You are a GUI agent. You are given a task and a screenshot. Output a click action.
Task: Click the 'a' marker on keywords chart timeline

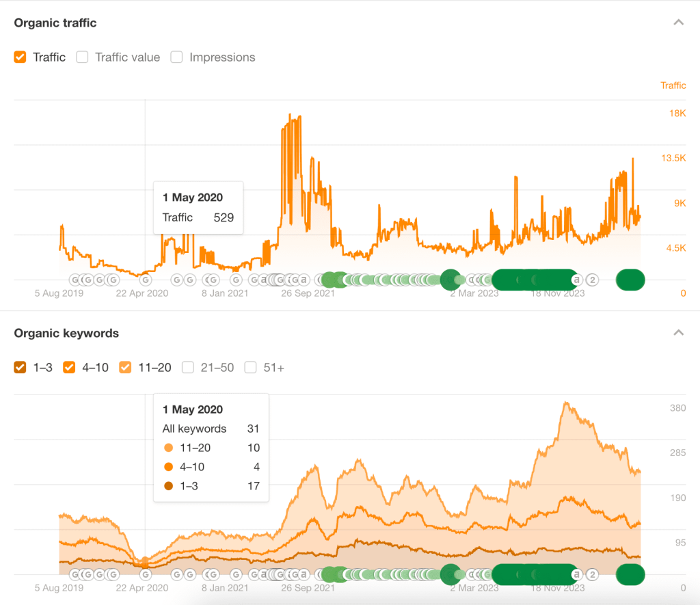(576, 574)
